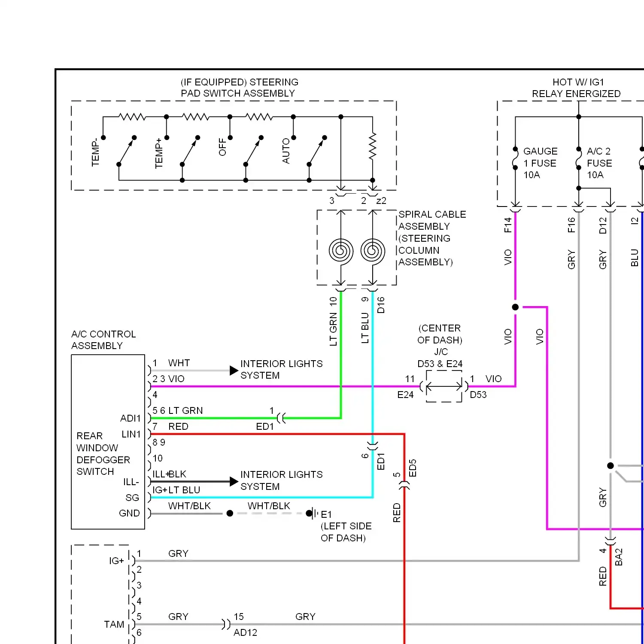Click the arrowhead on the ILL+ BLK wire
This screenshot has height=644, width=644.
pos(234,481)
